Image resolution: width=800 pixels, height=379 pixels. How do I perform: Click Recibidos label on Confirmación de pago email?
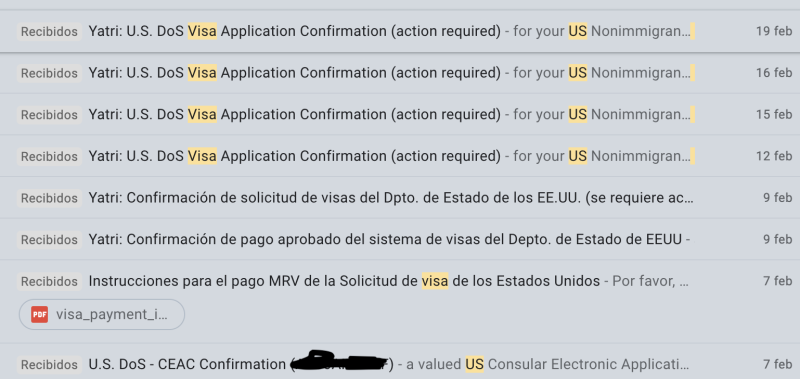(49, 239)
